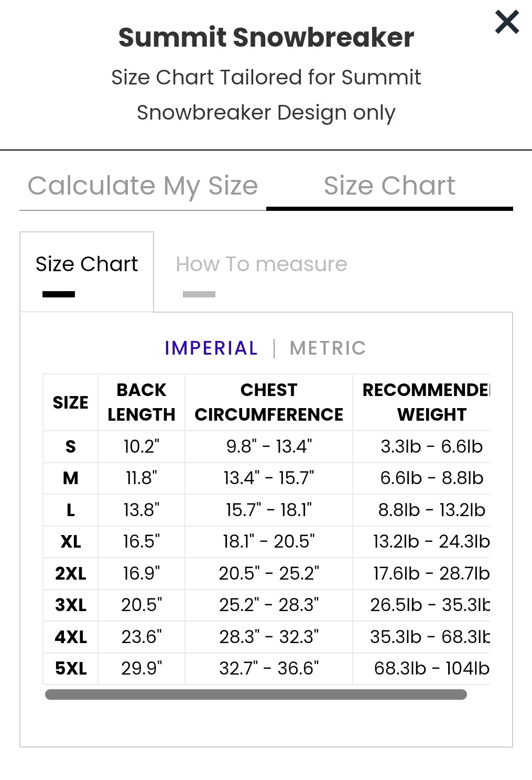Click the L chest circumference 15.7" - 18.1"
The image size is (532, 780).
pyautogui.click(x=268, y=510)
